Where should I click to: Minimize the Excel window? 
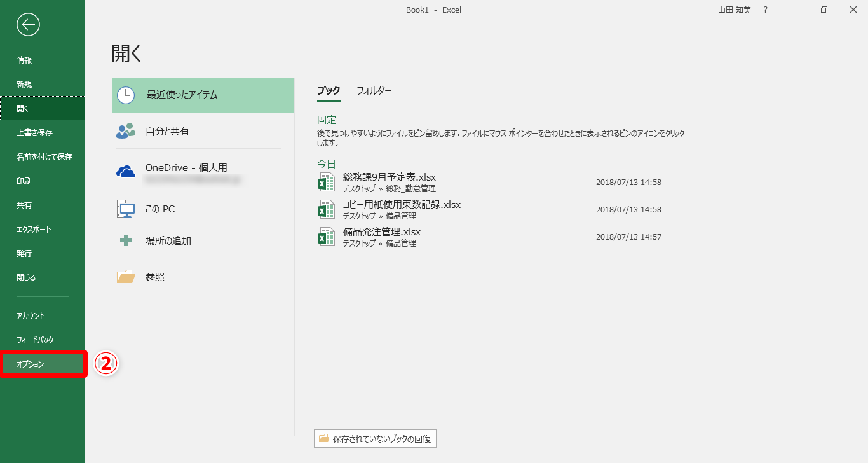(x=795, y=10)
